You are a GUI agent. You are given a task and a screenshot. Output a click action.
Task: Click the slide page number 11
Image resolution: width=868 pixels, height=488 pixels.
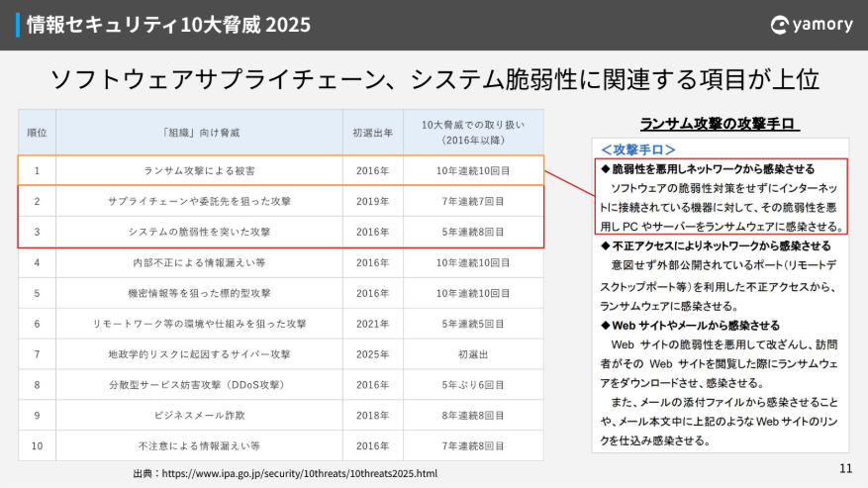844,468
